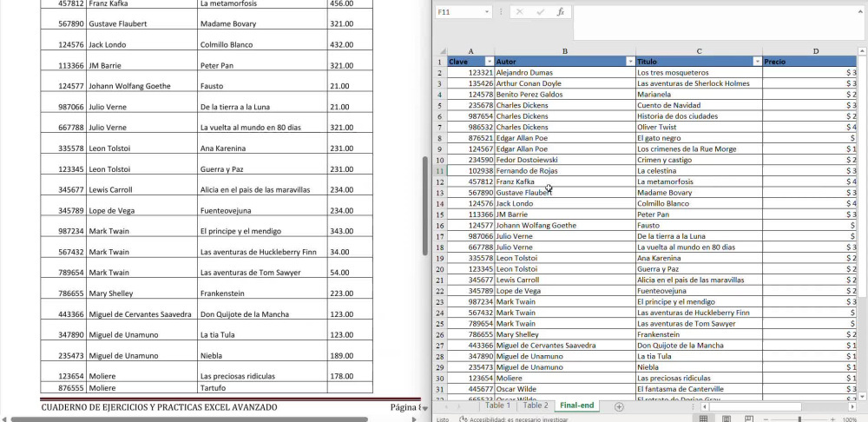Click Johann Wolfang Goethe in document table

[129, 86]
